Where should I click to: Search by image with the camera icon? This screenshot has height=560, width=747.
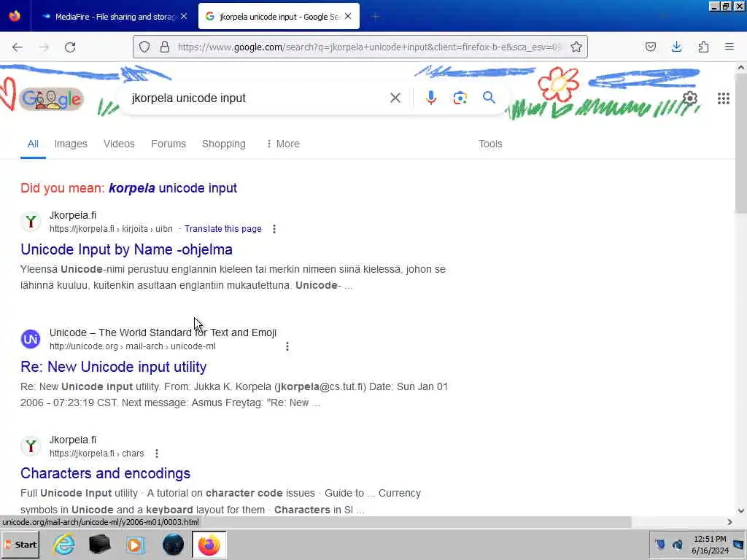pyautogui.click(x=460, y=98)
